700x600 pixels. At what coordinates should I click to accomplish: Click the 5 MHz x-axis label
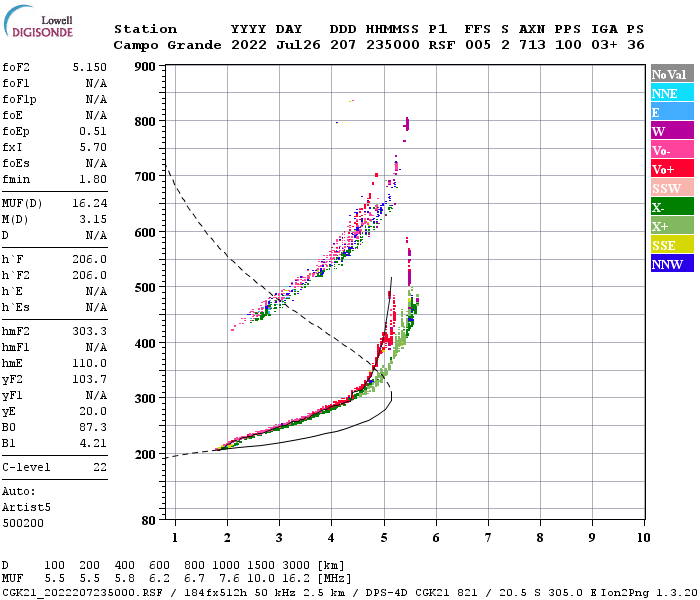coord(384,538)
